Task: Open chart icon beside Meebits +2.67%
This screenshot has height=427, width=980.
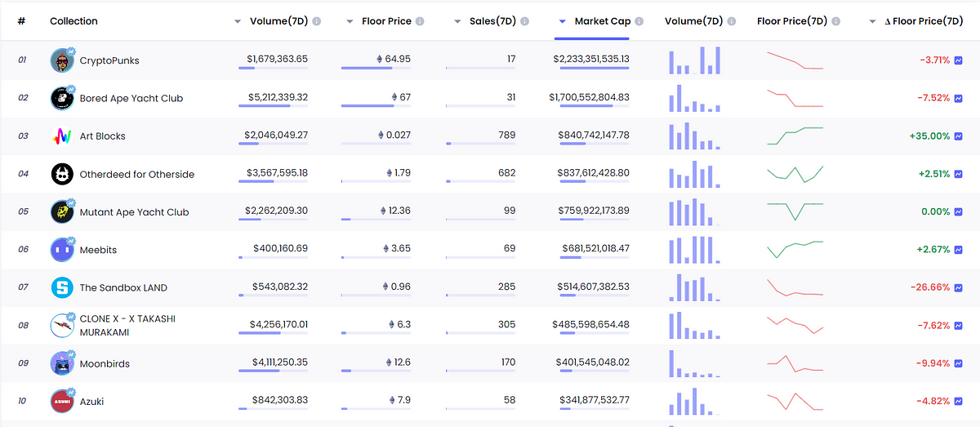Action: pyautogui.click(x=958, y=250)
